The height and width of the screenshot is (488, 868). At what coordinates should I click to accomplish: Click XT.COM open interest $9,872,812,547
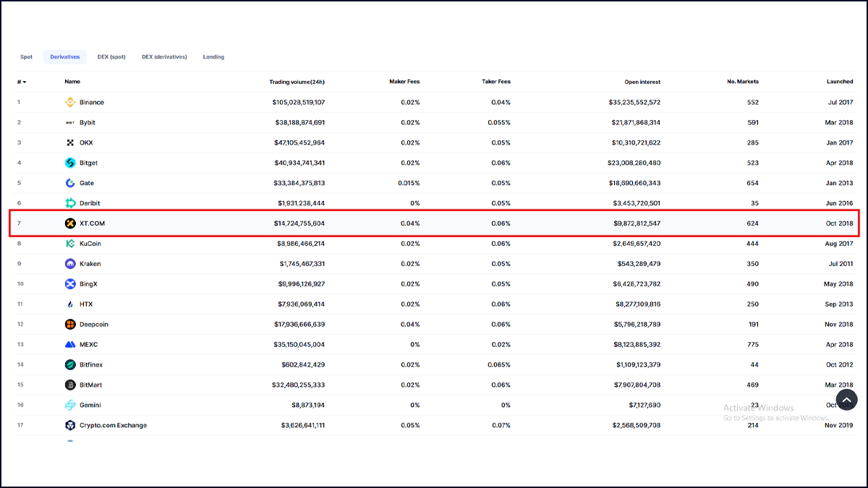click(636, 223)
